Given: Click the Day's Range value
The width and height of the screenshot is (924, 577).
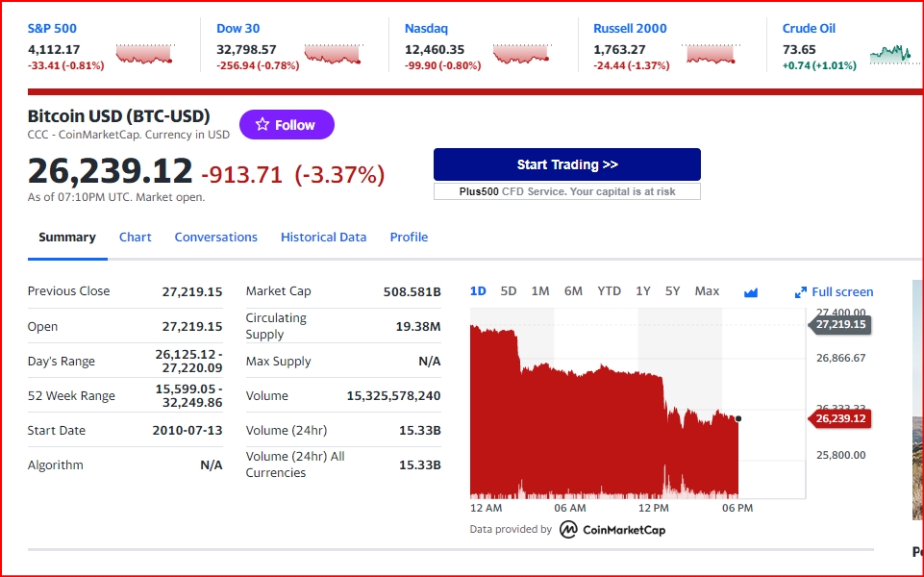Looking at the screenshot, I should 188,361.
